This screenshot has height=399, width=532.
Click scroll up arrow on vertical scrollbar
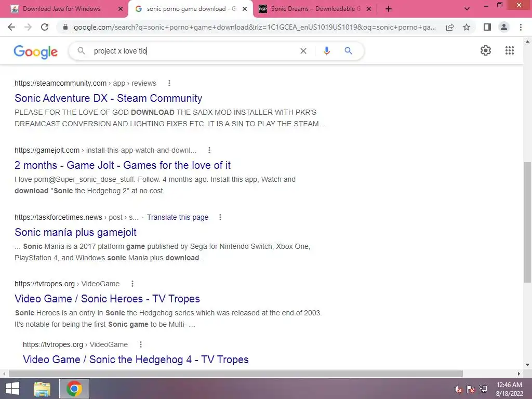pyautogui.click(x=527, y=42)
